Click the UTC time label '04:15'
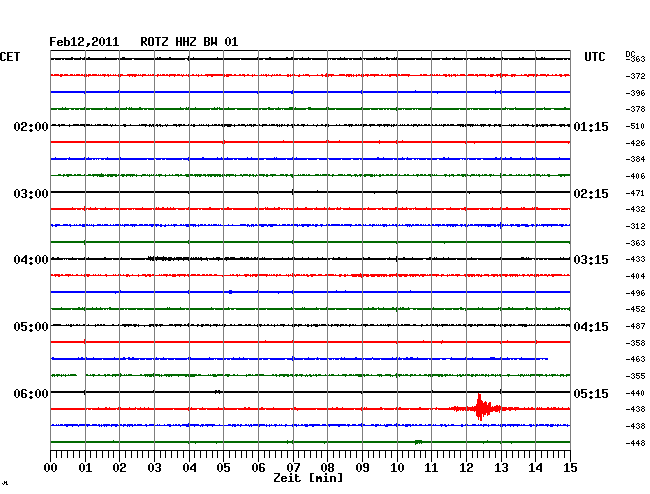The image size is (650, 494). tap(591, 327)
